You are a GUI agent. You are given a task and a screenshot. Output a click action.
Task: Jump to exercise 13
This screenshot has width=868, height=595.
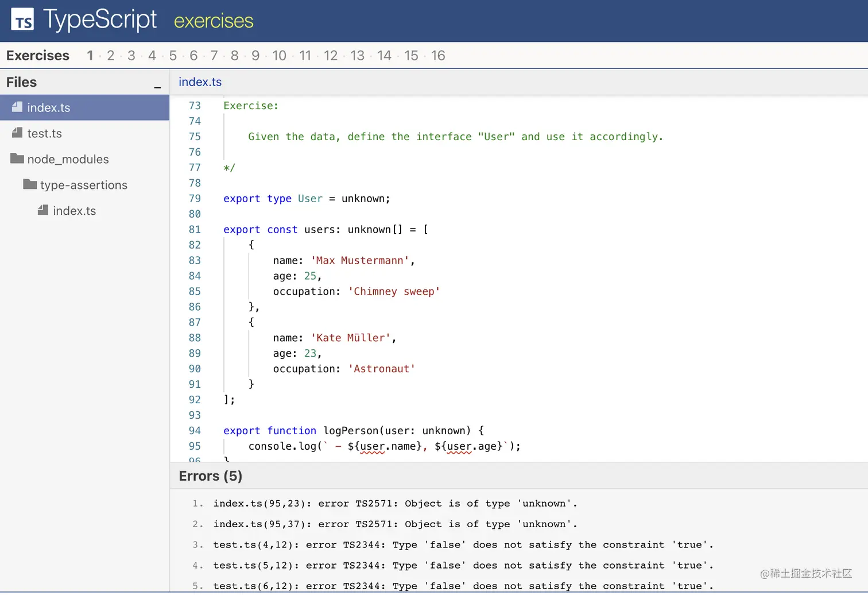pyautogui.click(x=358, y=56)
